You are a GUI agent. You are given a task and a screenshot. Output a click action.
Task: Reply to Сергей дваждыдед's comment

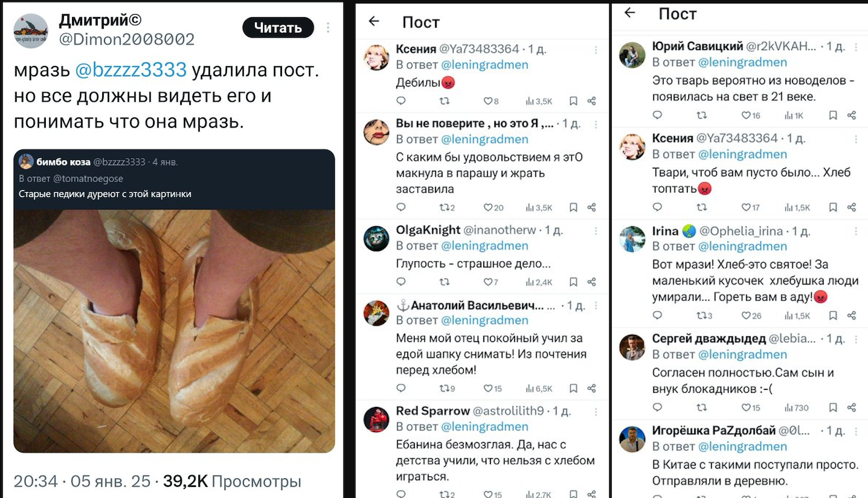point(657,407)
